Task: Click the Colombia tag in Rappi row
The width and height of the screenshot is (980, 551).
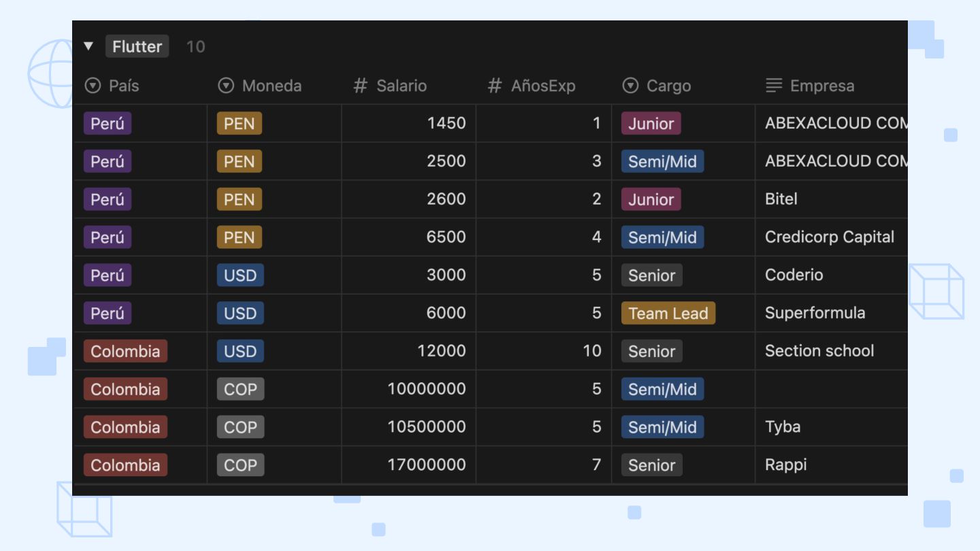Action: (125, 465)
